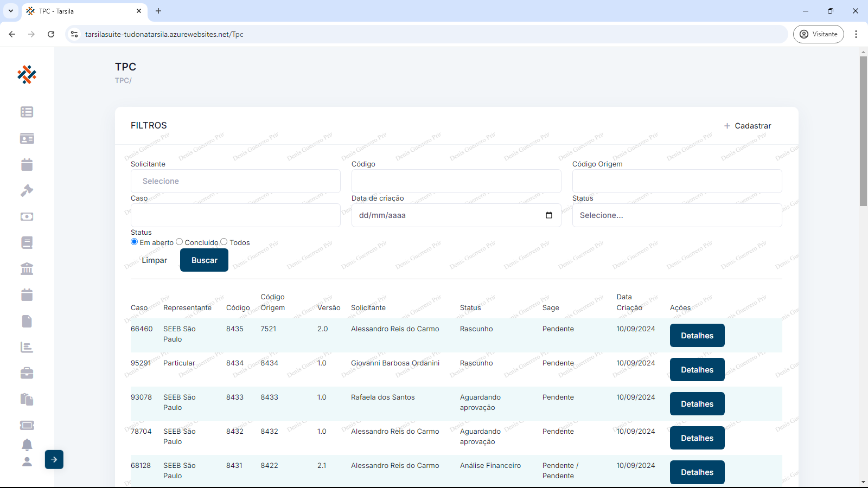Screen dimensions: 868x488
Task: Select the 'Em aberto' status radio button
Action: [x=135, y=242]
